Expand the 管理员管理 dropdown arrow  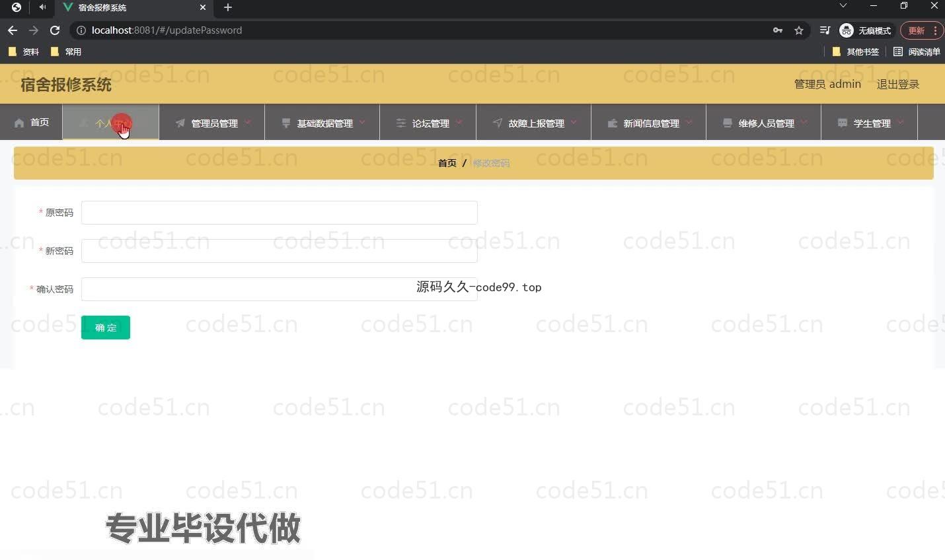click(x=248, y=122)
